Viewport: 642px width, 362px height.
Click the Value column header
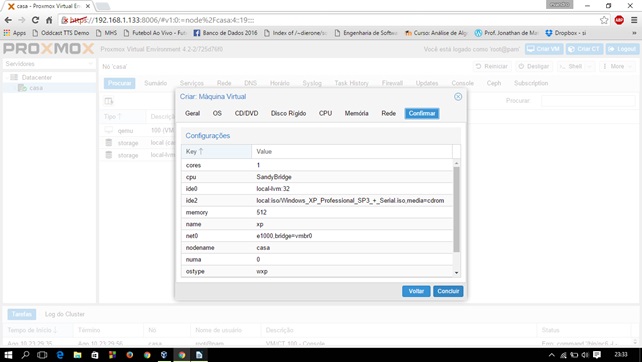pyautogui.click(x=352, y=152)
